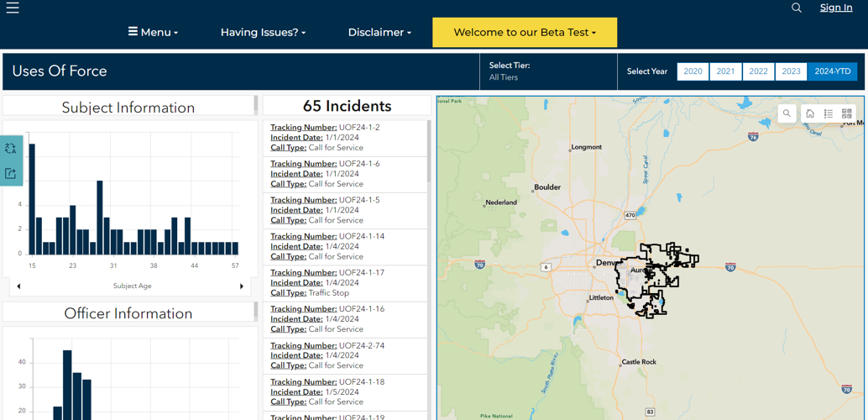This screenshot has width=868, height=420.
Task: Open the hamburger menu at top left
Action: tap(13, 8)
